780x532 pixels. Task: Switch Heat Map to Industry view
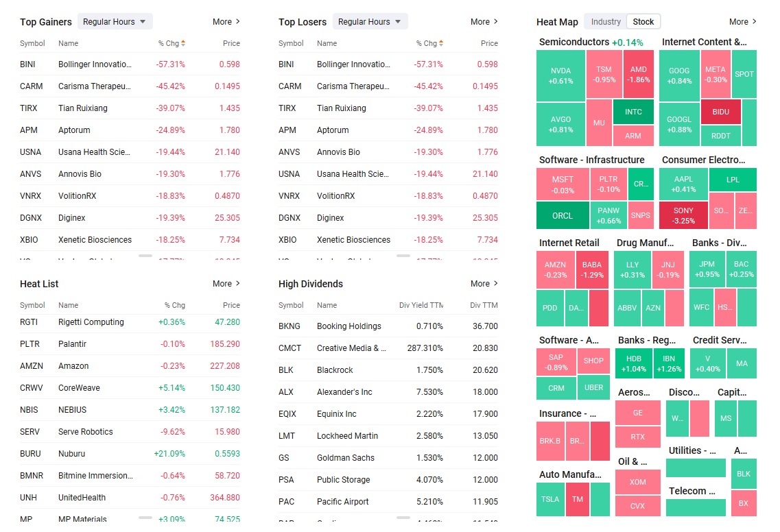606,22
